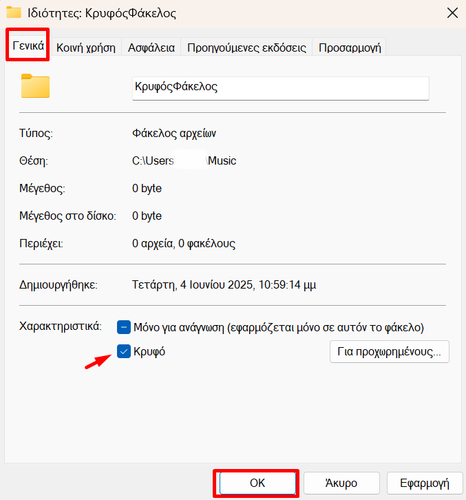Click the C:\Users Music location path
This screenshot has width=466, height=500.
click(184, 161)
